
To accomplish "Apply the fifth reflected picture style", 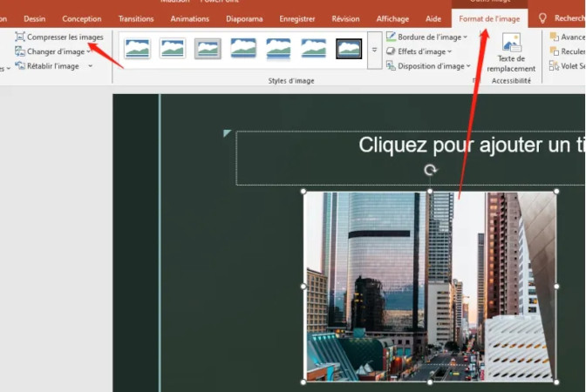I will click(x=278, y=49).
